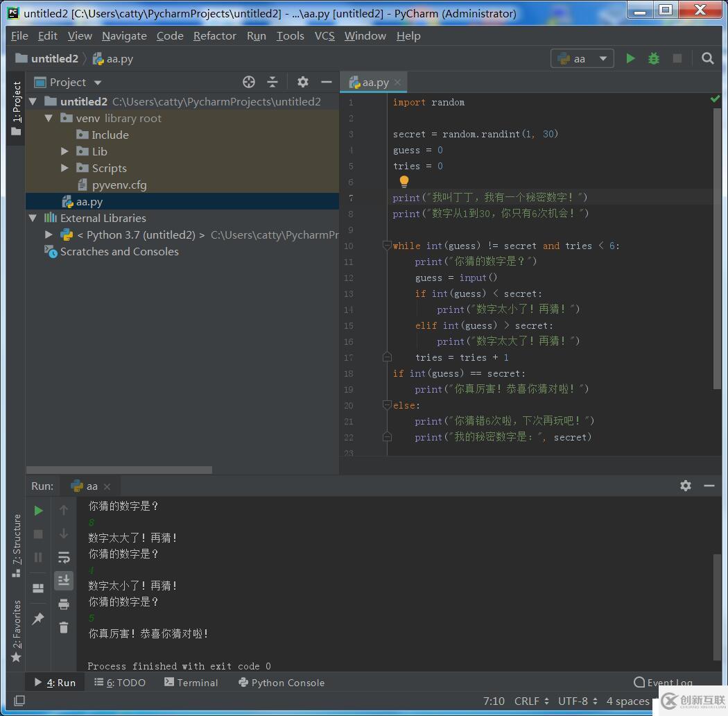The height and width of the screenshot is (716, 728).
Task: Toggle scroll to end in Run console
Action: coord(64,580)
